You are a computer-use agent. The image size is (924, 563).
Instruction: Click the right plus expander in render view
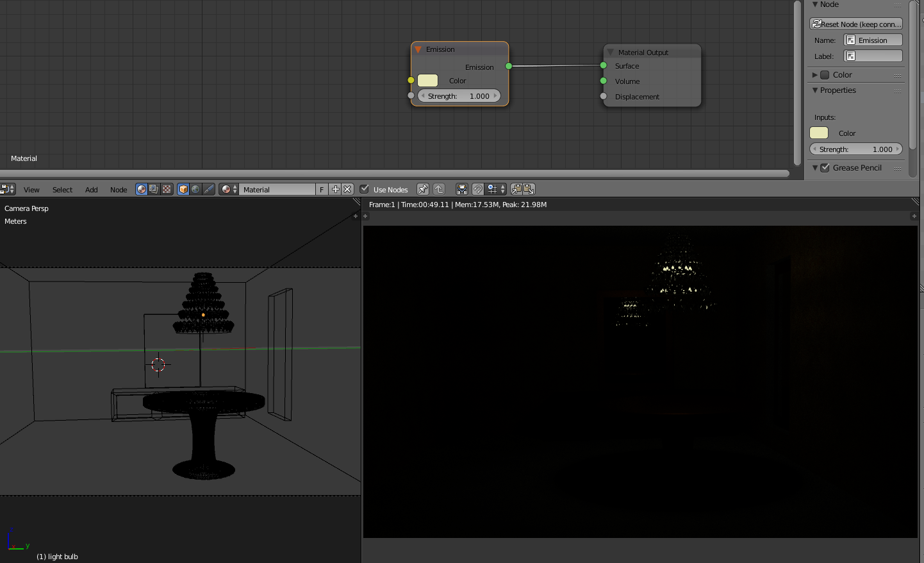click(914, 216)
